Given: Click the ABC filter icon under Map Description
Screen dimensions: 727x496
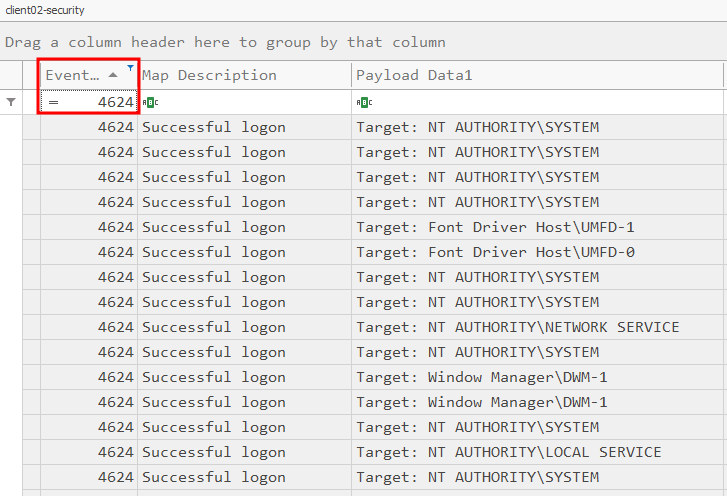Looking at the screenshot, I should pos(150,102).
